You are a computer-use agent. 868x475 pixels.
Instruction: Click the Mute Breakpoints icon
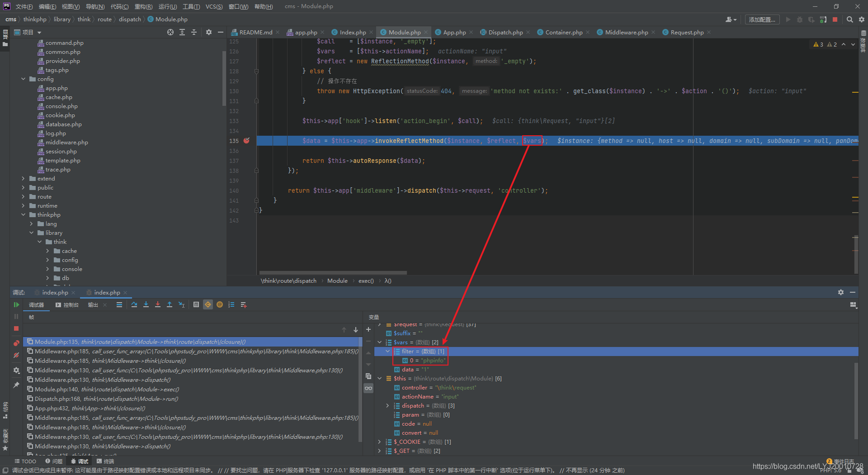point(16,355)
